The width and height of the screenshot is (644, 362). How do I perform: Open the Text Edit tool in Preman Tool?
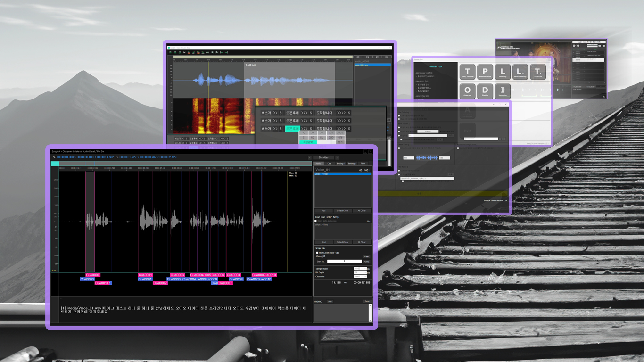point(538,72)
